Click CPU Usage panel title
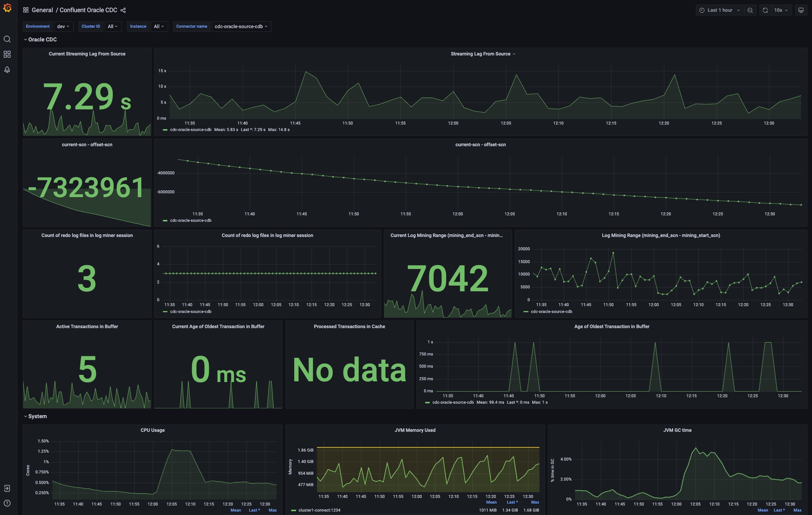This screenshot has width=812, height=515. tap(153, 430)
